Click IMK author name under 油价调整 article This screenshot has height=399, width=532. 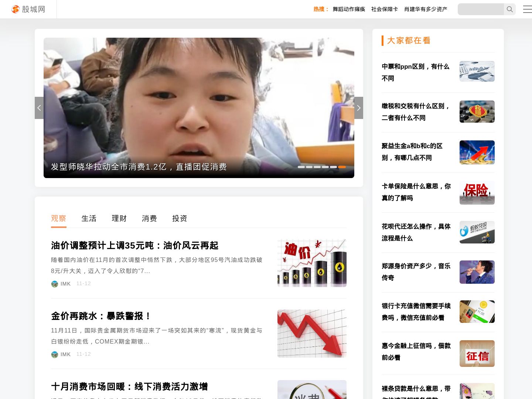(x=66, y=284)
